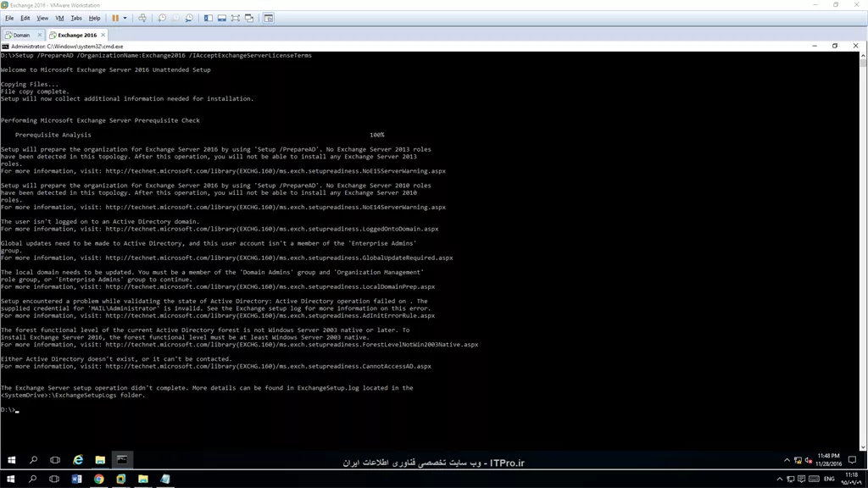Take a snapshot of this virtual machine

pos(162,19)
